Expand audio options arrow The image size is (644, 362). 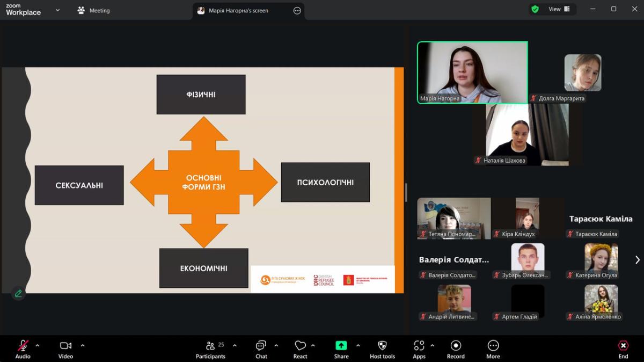[x=37, y=345]
